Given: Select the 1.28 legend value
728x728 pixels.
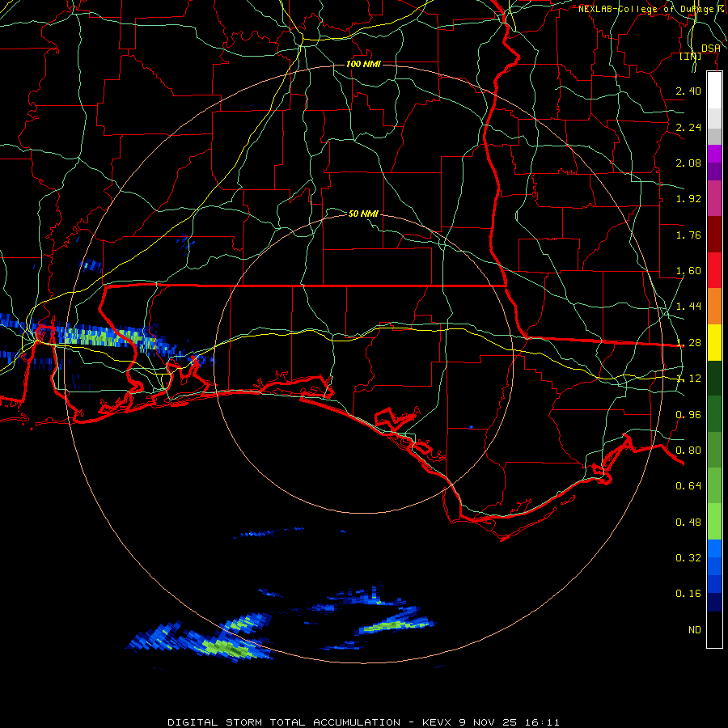Looking at the screenshot, I should click(688, 343).
